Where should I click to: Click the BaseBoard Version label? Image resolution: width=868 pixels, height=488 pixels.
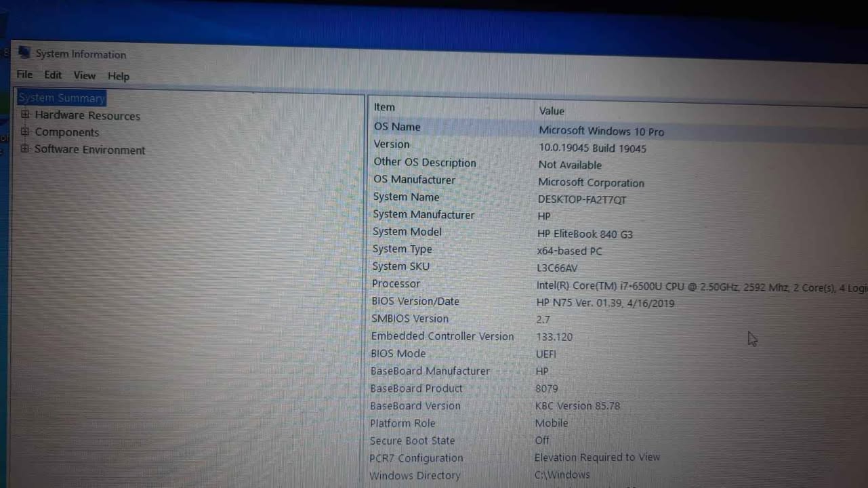point(415,406)
